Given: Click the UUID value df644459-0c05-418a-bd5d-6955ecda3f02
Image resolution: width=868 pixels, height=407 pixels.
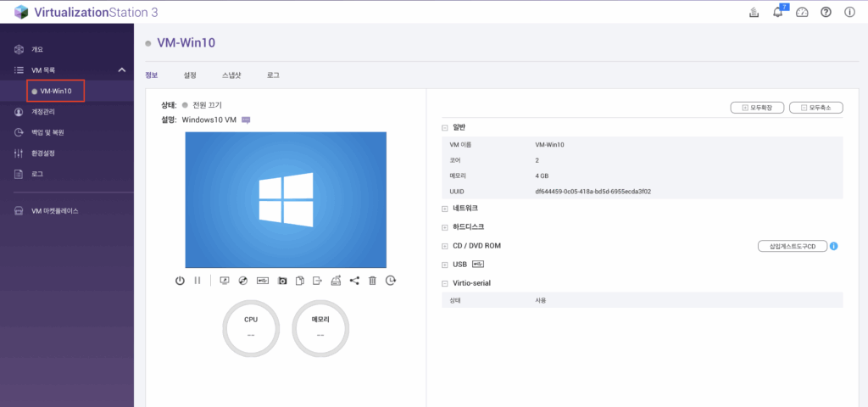Looking at the screenshot, I should click(593, 192).
